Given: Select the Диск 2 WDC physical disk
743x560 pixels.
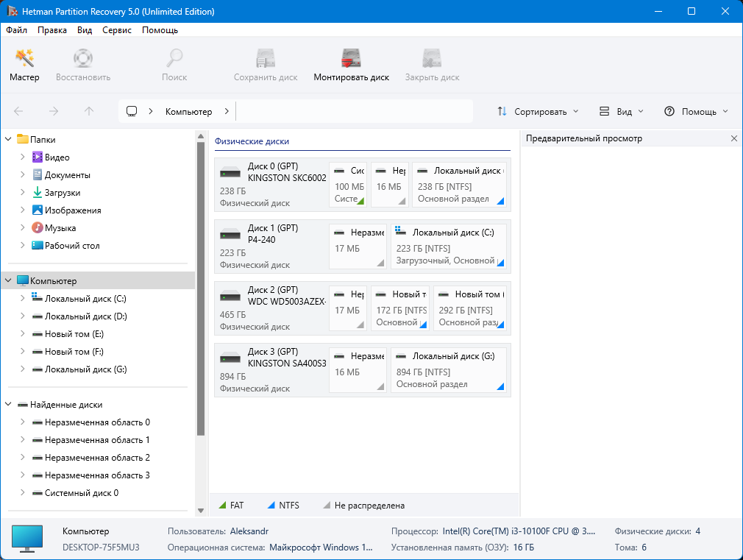Looking at the screenshot, I should [271, 306].
